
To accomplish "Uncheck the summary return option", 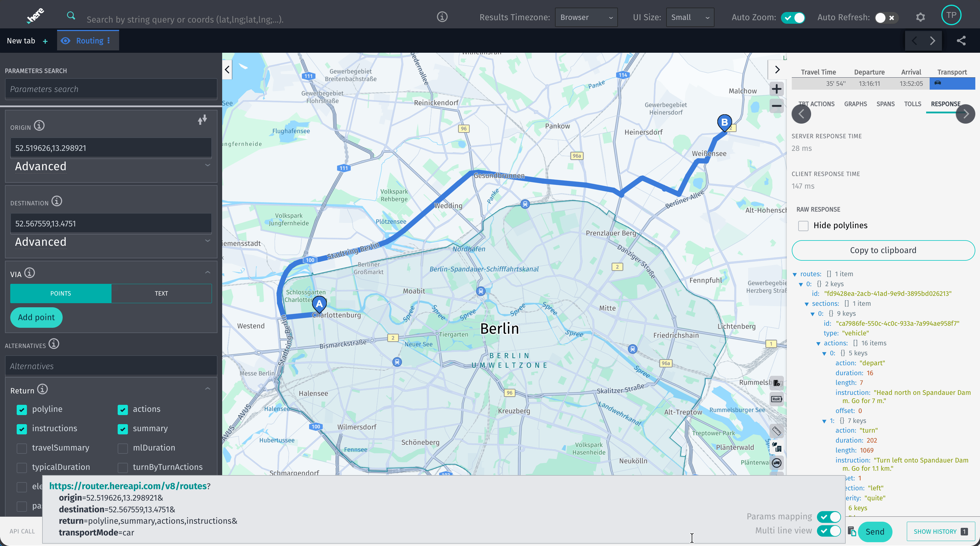I will click(122, 429).
